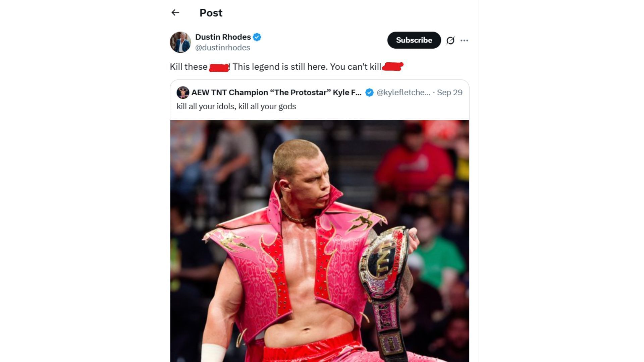This screenshot has width=644, height=362.
Task: Open Dustin Rhodes' profile picture
Action: coord(180,42)
